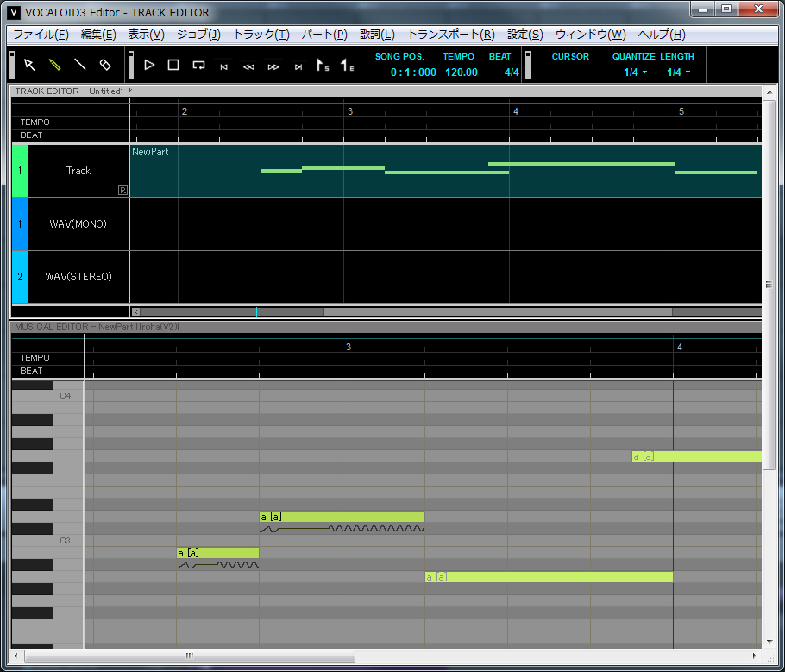Click the C4 piano key
The width and height of the screenshot is (785, 672).
coord(47,396)
